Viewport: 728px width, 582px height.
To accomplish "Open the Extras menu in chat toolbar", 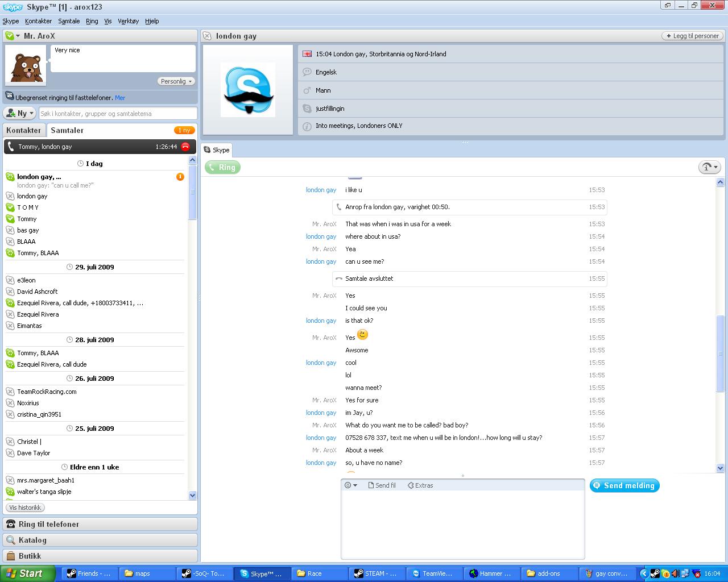I will 420,485.
